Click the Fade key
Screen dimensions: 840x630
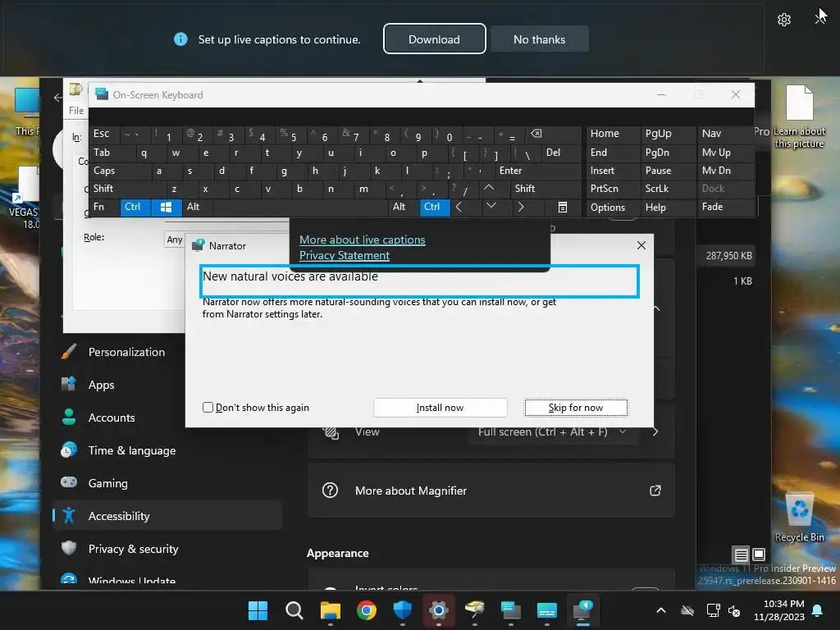point(725,207)
